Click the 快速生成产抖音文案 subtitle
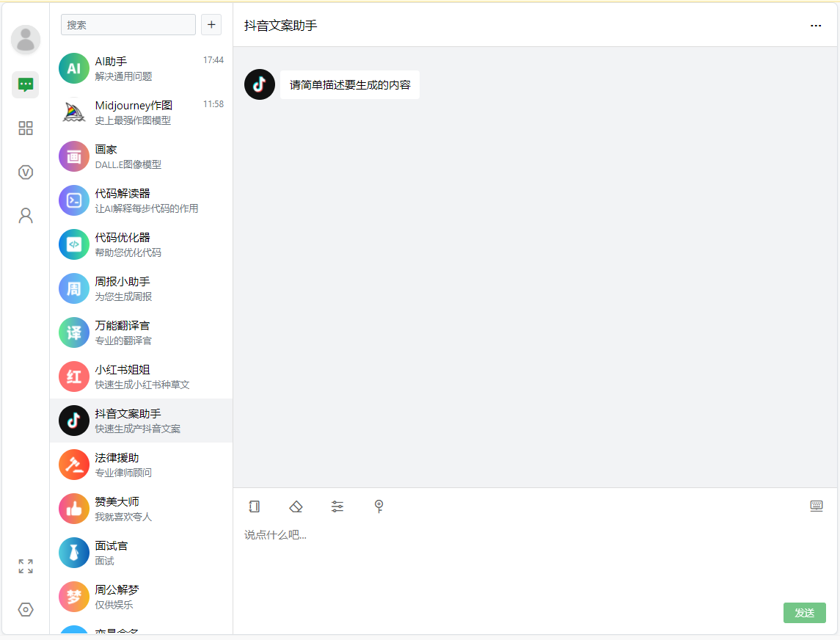This screenshot has width=840, height=640. (x=138, y=429)
